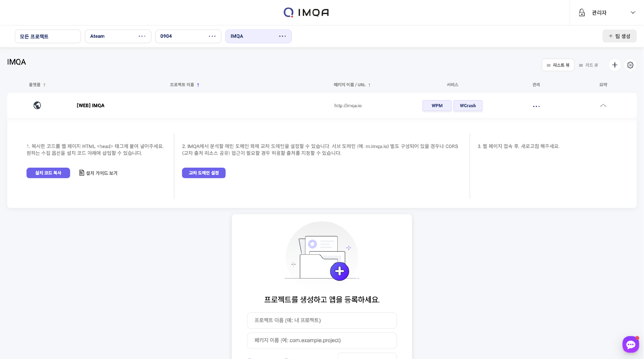Open the Ateam team options ellipsis
Viewport: 644px width, 359px height.
coord(142,36)
